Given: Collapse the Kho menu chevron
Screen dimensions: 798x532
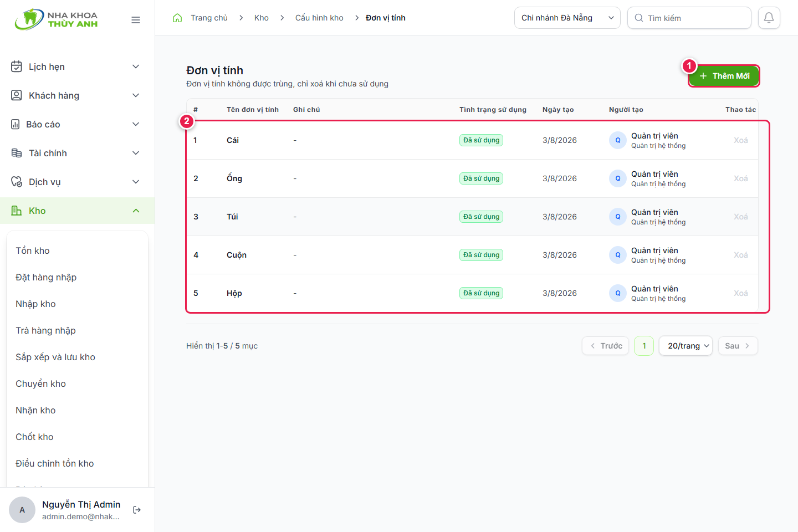Looking at the screenshot, I should point(136,211).
